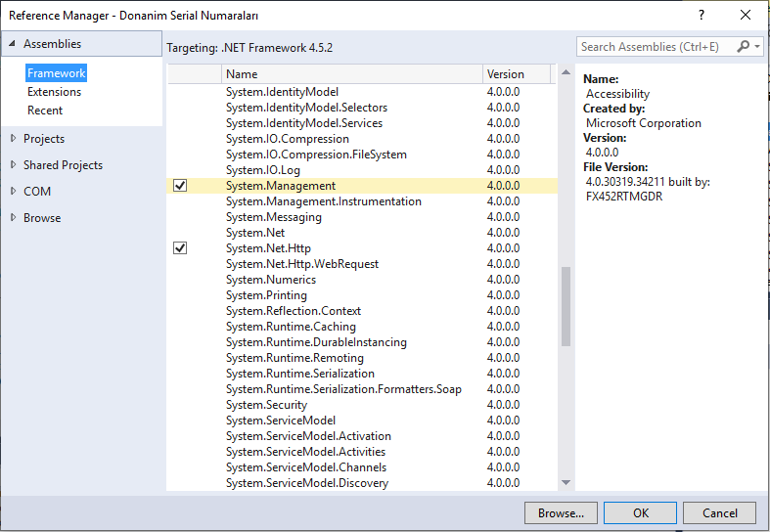Uncheck the System.Net.Http assembly checkbox
Viewport: 770px width, 532px height.
point(180,247)
